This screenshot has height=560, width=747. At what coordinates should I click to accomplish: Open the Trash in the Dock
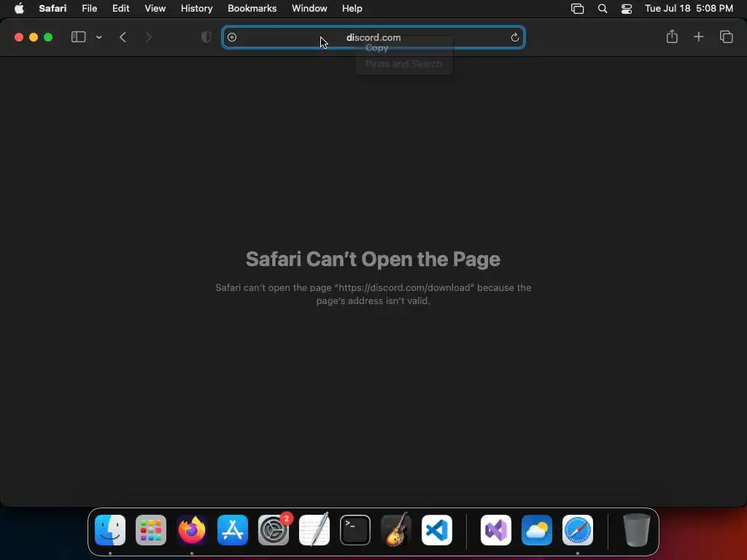coord(636,530)
